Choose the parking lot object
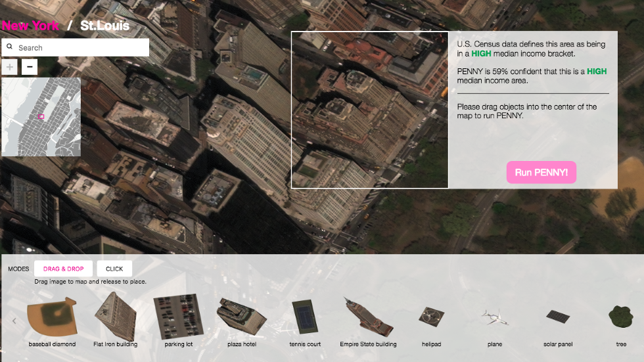The image size is (644, 362). click(178, 316)
